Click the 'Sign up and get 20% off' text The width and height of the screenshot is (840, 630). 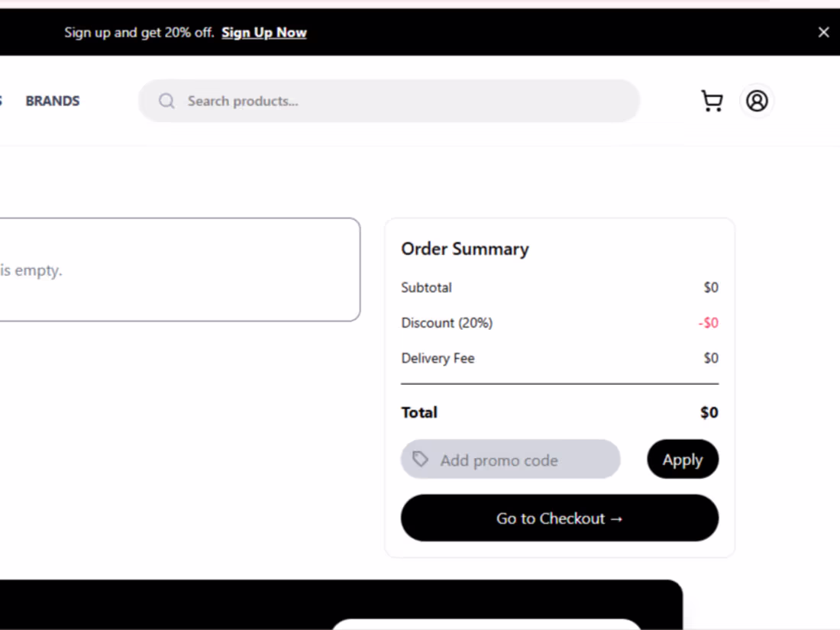[139, 33]
